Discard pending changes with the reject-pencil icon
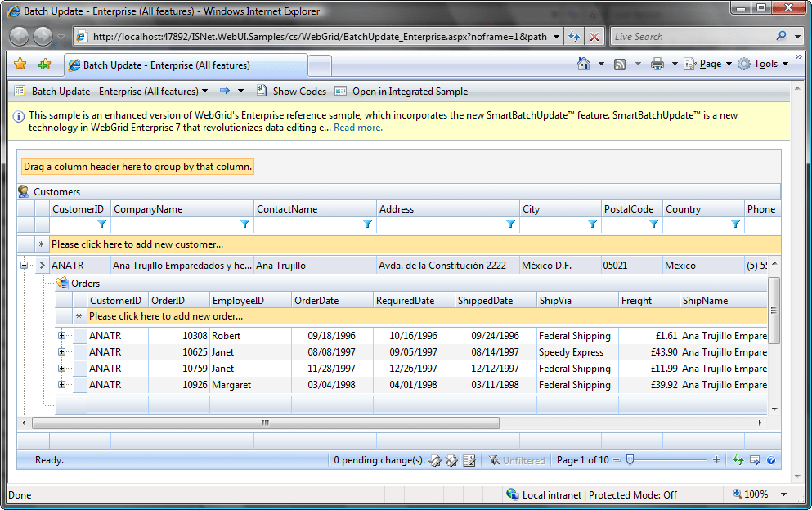The width and height of the screenshot is (812, 510). click(x=451, y=459)
